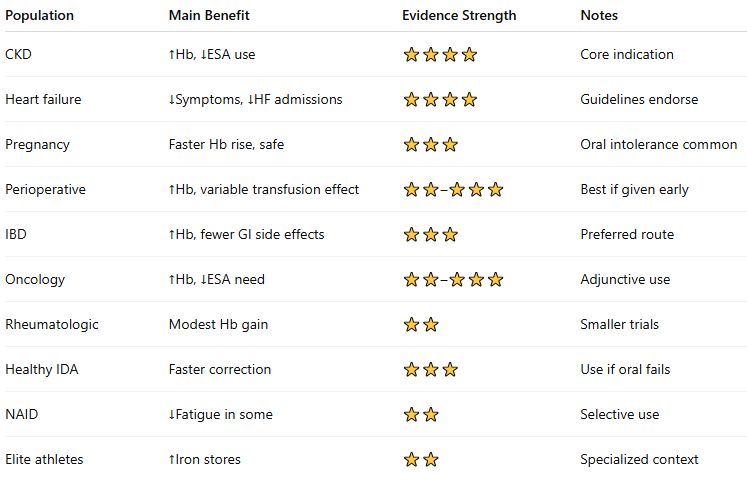Select the Main Benefit column header
747x488 pixels.
coord(209,16)
